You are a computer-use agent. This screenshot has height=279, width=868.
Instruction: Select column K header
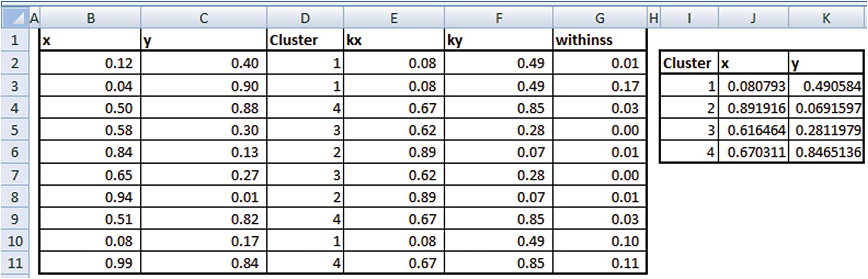click(826, 19)
